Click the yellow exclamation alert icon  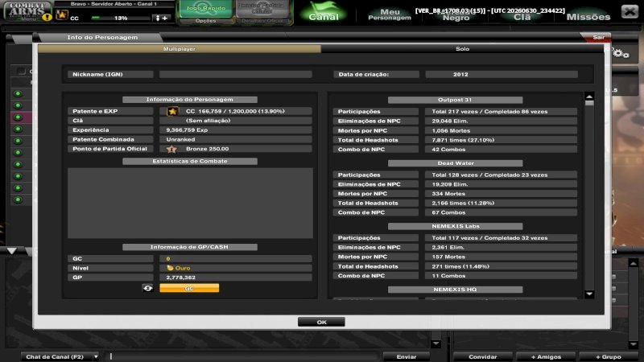pyautogui.click(x=47, y=17)
